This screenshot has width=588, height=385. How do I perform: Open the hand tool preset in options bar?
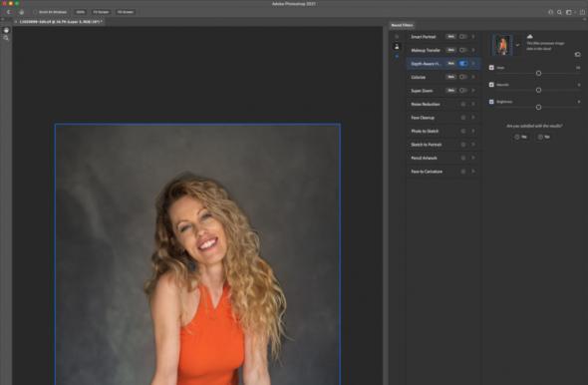(21, 12)
